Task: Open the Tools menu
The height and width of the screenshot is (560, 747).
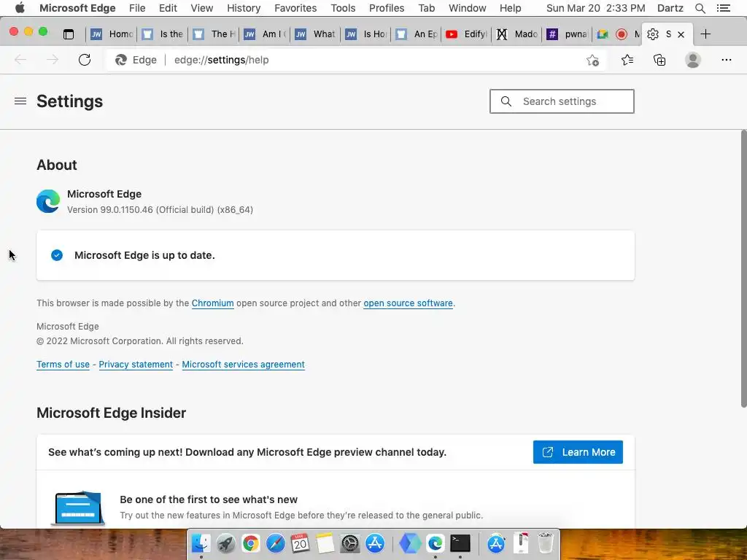Action: click(x=343, y=8)
